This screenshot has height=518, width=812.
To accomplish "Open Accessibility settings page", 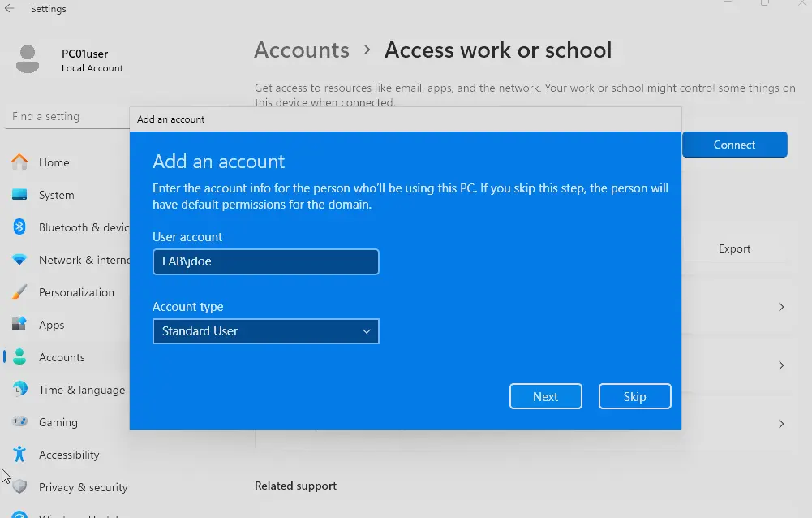I will [x=69, y=455].
